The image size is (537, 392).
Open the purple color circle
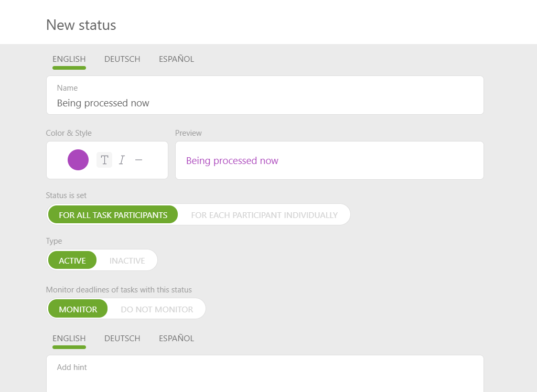[78, 160]
